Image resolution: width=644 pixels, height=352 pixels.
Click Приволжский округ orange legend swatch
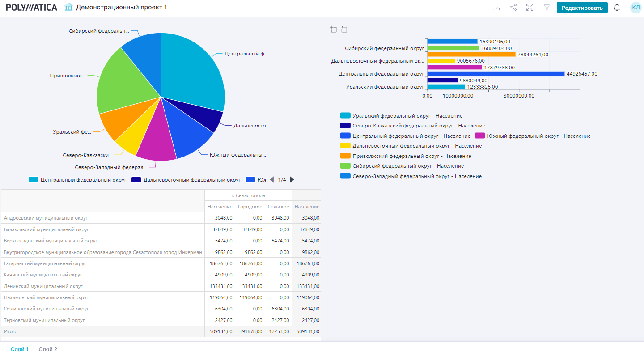click(345, 156)
